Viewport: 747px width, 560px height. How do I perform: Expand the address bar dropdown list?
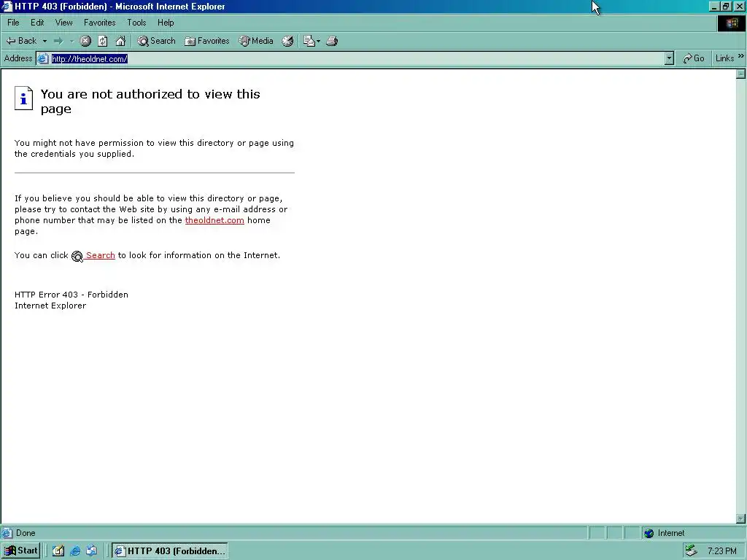(x=670, y=58)
